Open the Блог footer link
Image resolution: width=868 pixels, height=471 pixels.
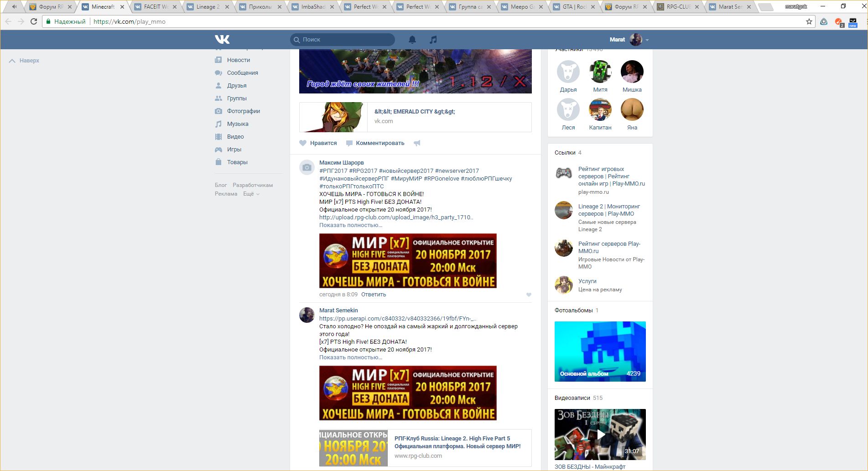pyautogui.click(x=221, y=185)
